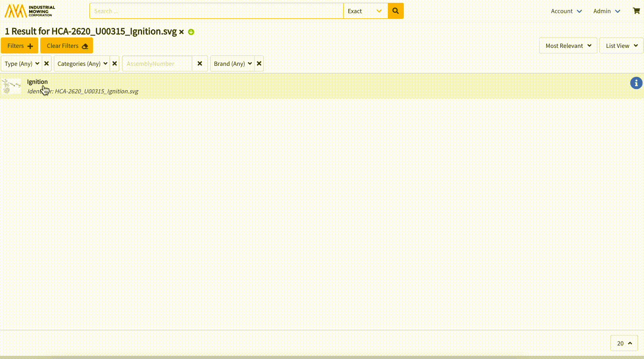This screenshot has height=359, width=644.
Task: Clear the AssemblyNumber field with its X
Action: (x=200, y=63)
